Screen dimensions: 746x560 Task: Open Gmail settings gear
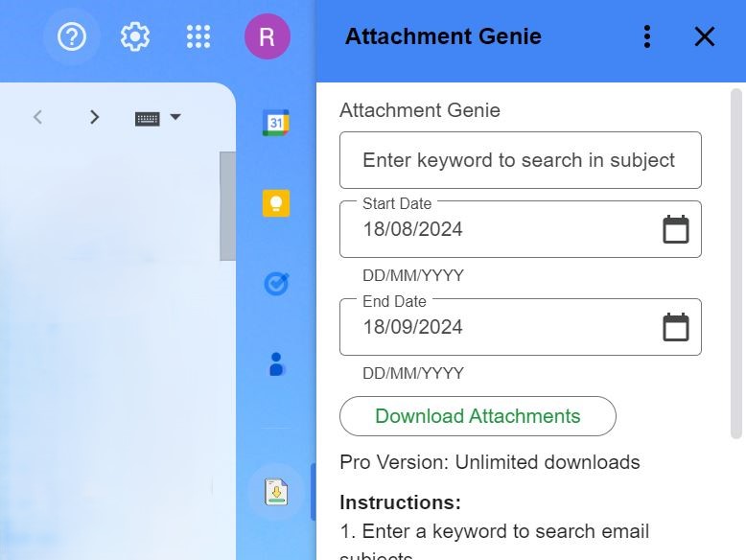tap(134, 36)
